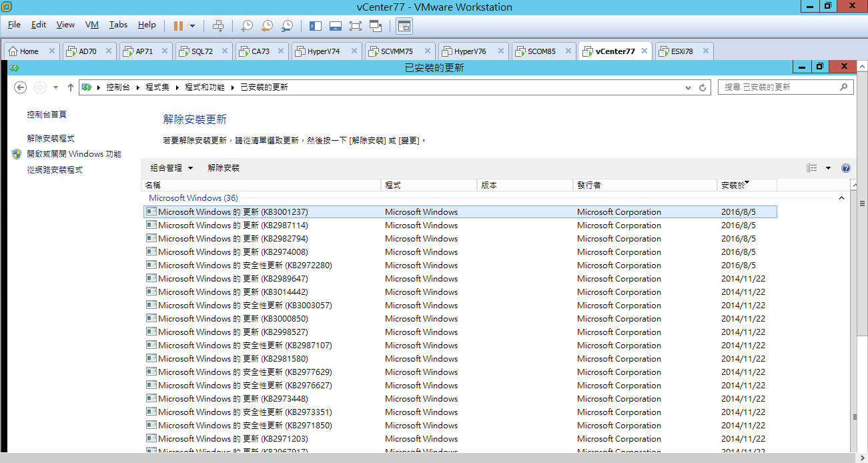Open the power options dropdown beside Pause

(x=193, y=26)
